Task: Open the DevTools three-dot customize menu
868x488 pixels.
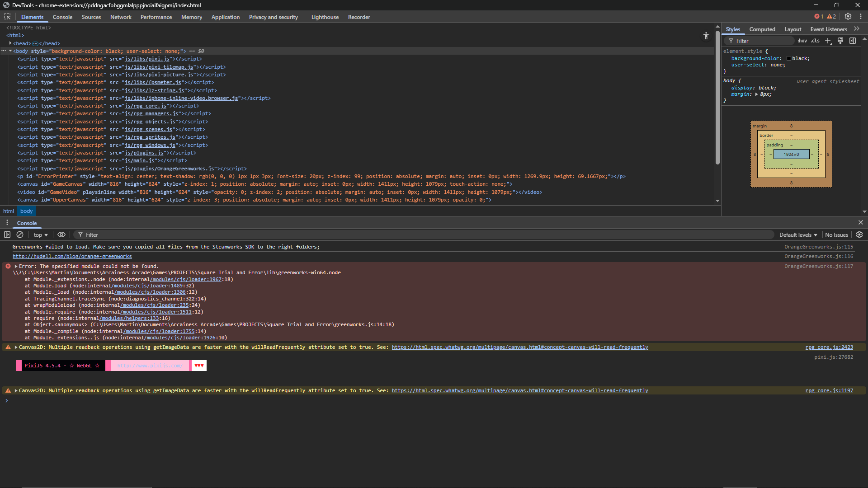Action: pyautogui.click(x=861, y=17)
